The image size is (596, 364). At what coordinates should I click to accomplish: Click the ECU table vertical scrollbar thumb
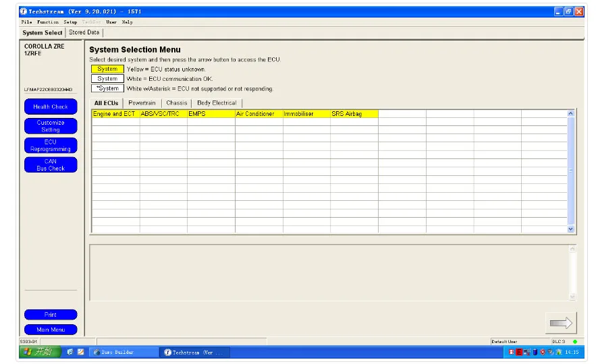click(x=570, y=171)
